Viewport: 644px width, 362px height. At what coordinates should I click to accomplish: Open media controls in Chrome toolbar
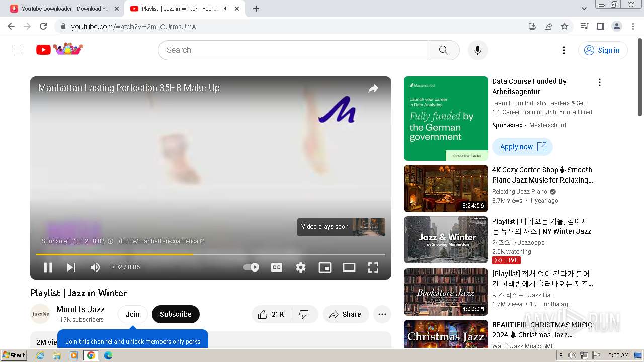tap(584, 26)
